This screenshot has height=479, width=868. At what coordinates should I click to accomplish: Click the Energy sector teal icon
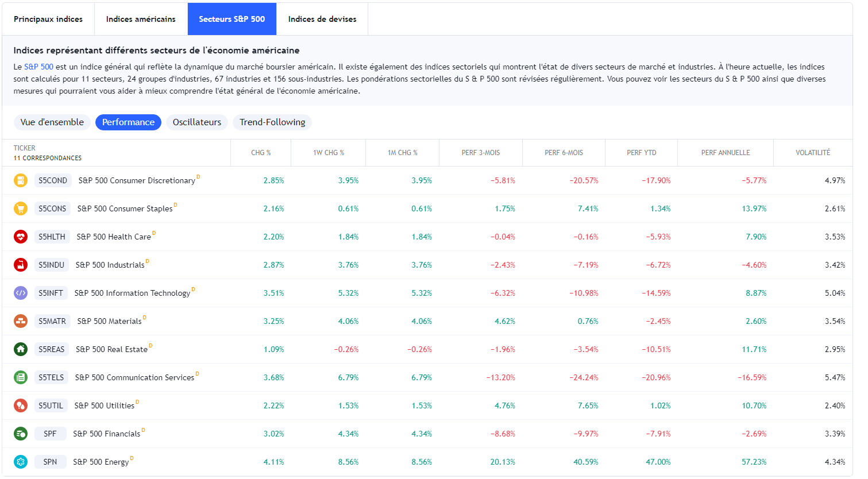pyautogui.click(x=21, y=462)
